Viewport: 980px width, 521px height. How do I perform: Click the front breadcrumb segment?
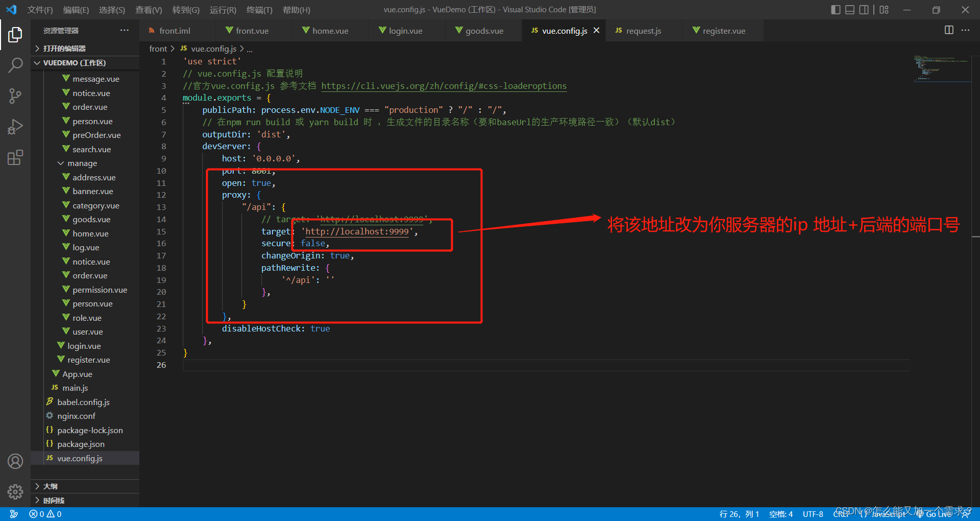(158, 49)
